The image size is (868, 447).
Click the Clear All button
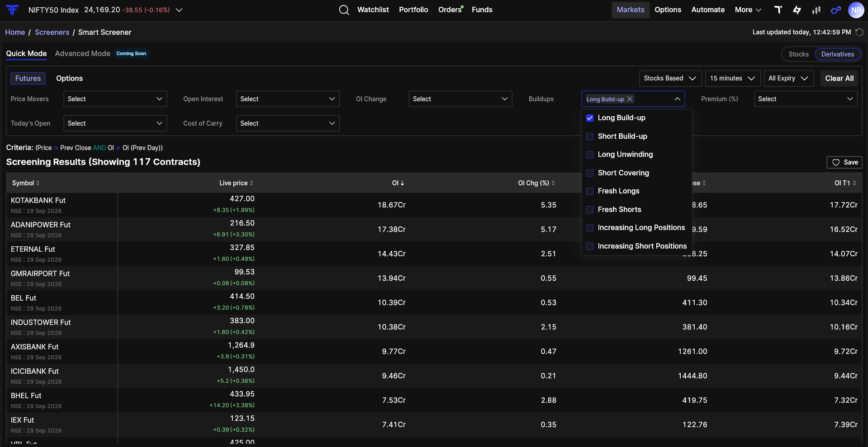pyautogui.click(x=839, y=78)
